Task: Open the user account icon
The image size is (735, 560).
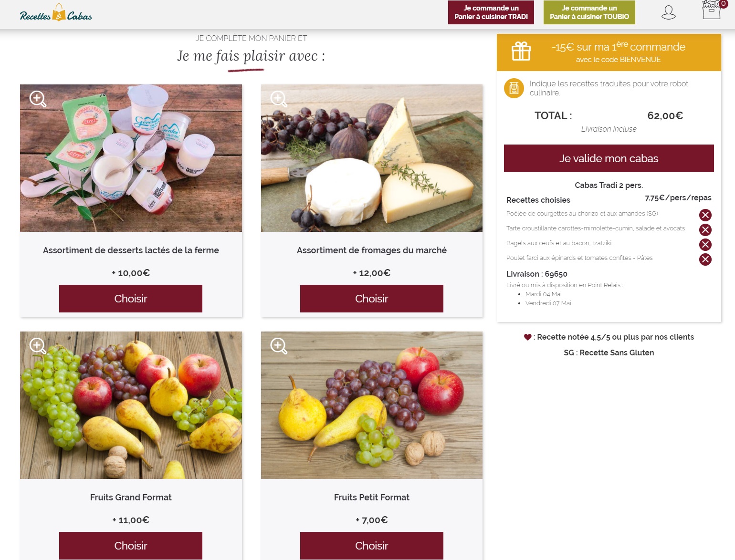Action: point(668,12)
